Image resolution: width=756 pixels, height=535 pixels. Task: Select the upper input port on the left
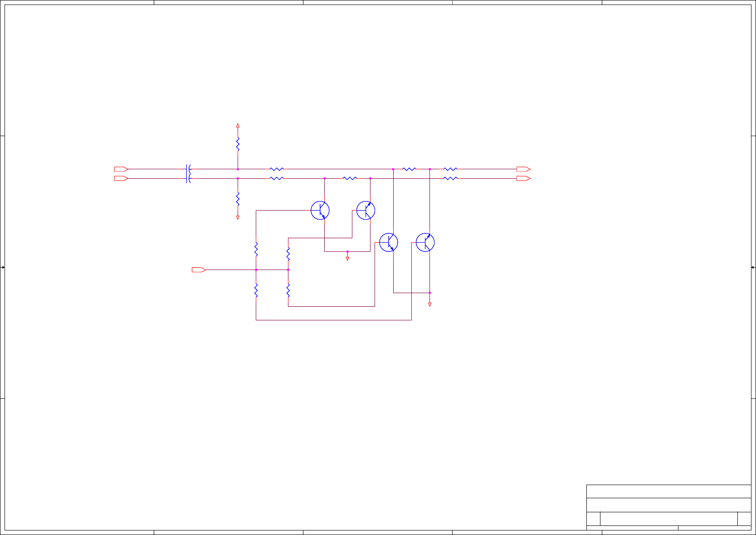121,169
